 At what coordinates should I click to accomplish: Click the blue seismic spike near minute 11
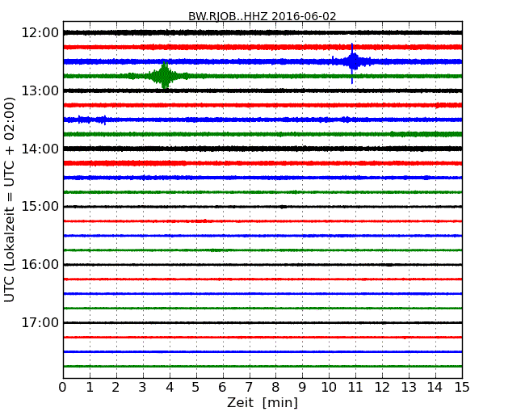click(x=352, y=63)
